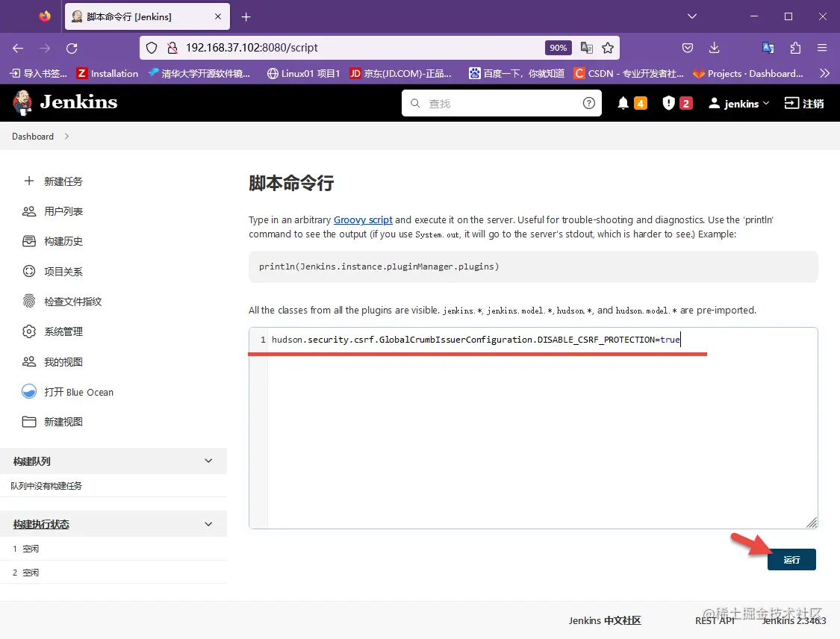Open the jenkins user dropdown
840x639 pixels.
(x=739, y=103)
